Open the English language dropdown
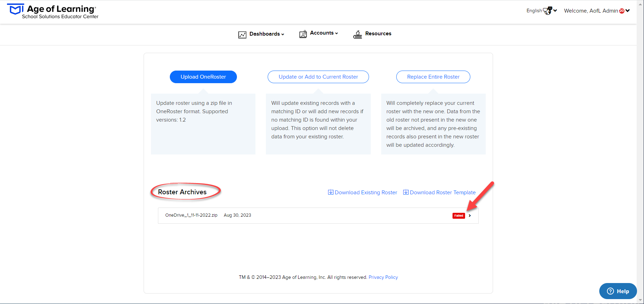Screen dimensions: 644x304 coord(542,11)
